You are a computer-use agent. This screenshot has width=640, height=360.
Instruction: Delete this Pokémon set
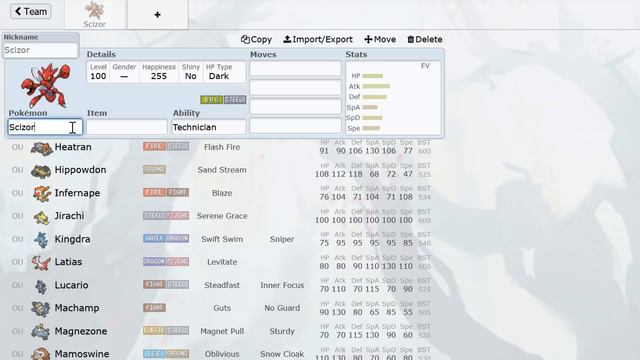coord(425,40)
